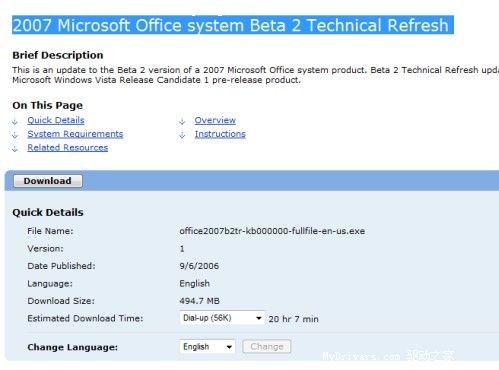The height and width of the screenshot is (370, 499).
Task: Click down arrow beside Related Resources
Action: [15, 149]
